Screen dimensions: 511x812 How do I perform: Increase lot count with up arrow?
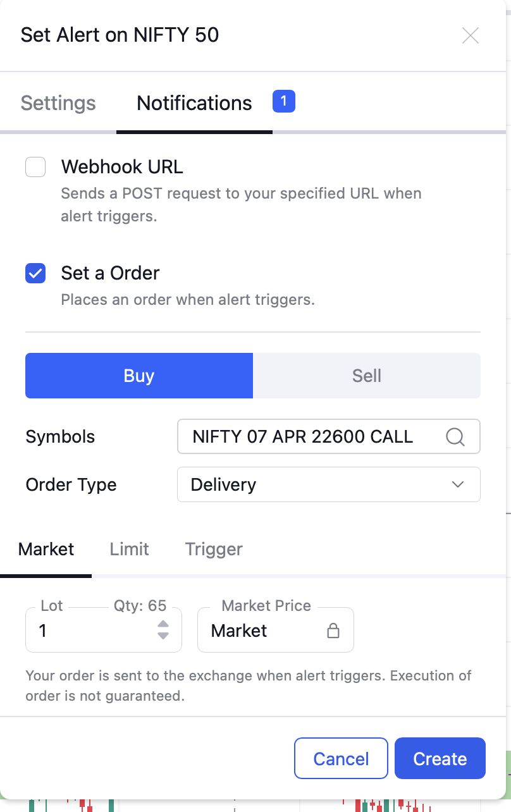pos(163,625)
